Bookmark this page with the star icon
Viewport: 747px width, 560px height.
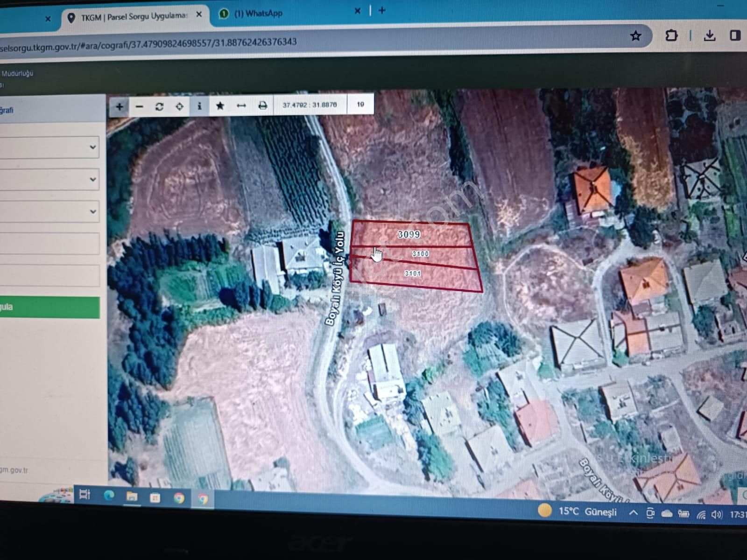(635, 36)
